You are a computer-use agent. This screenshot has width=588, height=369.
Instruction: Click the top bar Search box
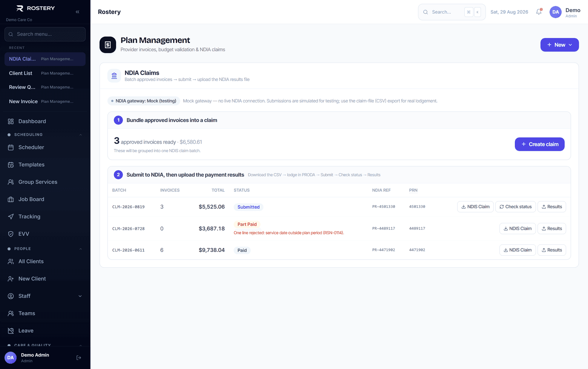click(x=452, y=12)
